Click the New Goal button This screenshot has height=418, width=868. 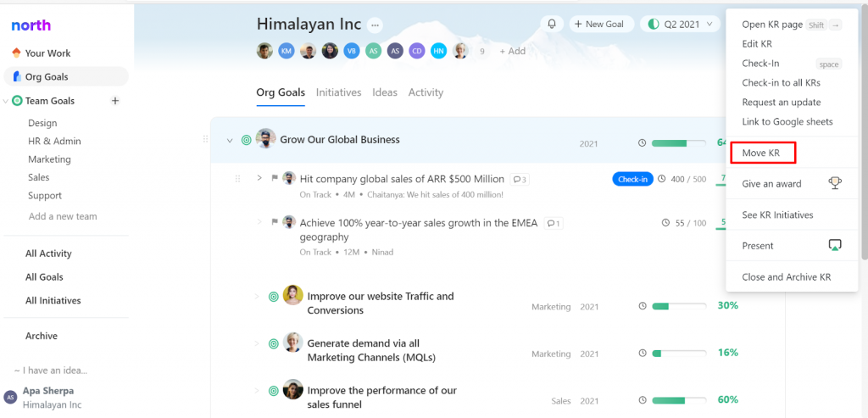coord(601,24)
